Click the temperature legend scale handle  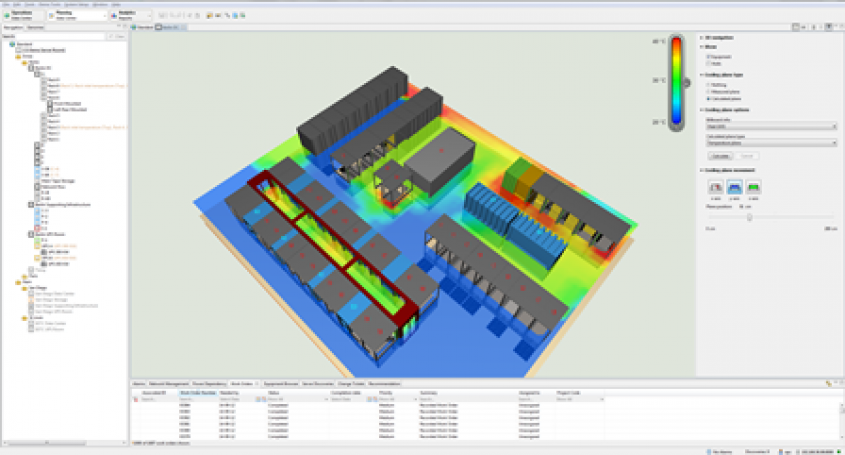coord(687,82)
